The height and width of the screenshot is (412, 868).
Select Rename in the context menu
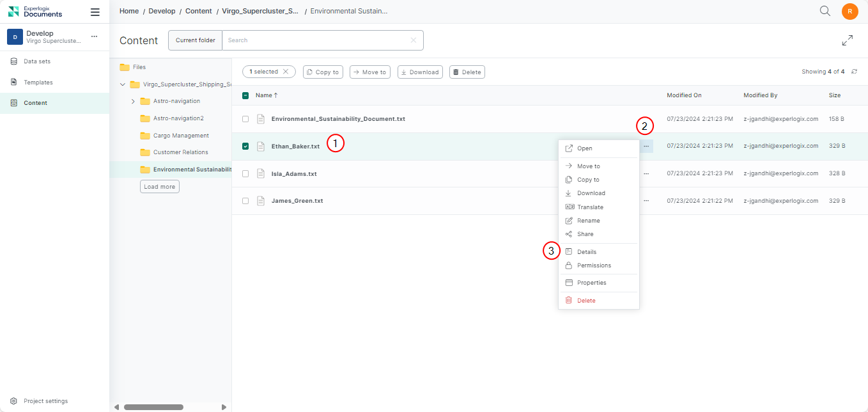(x=588, y=221)
